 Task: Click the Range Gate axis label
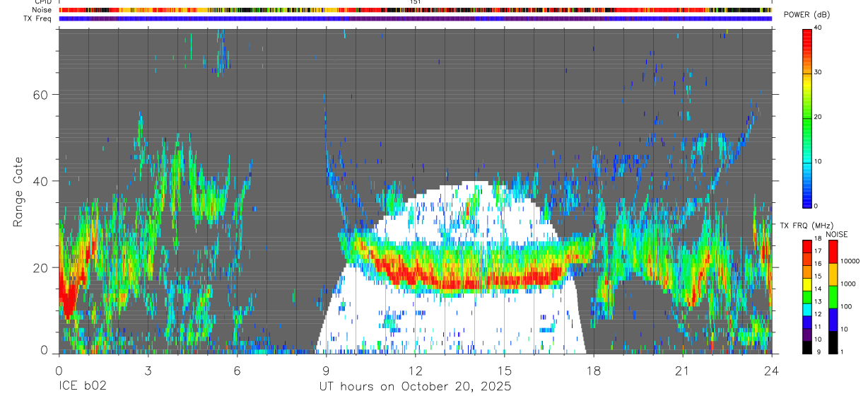click(x=19, y=192)
